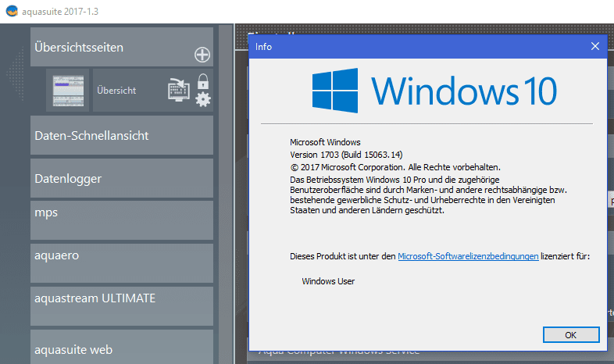Image resolution: width=614 pixels, height=364 pixels.
Task: Click OK in the Info dialog
Action: click(x=571, y=335)
